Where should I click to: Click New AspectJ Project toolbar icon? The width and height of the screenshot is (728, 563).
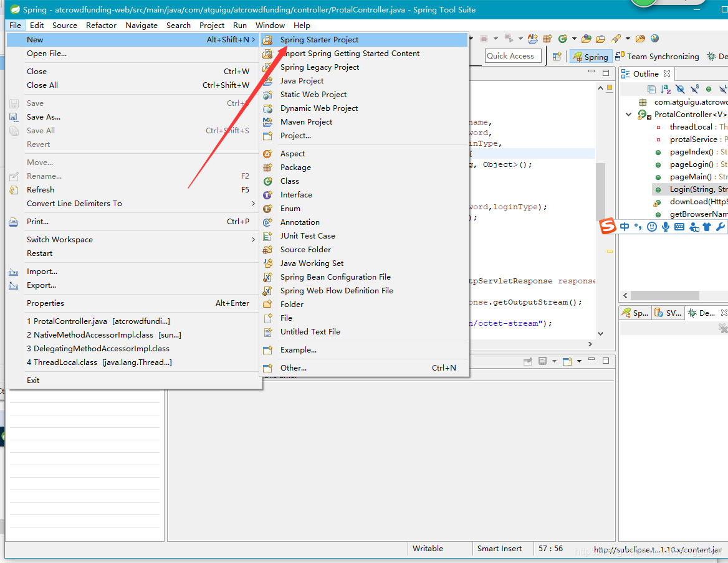click(x=533, y=39)
